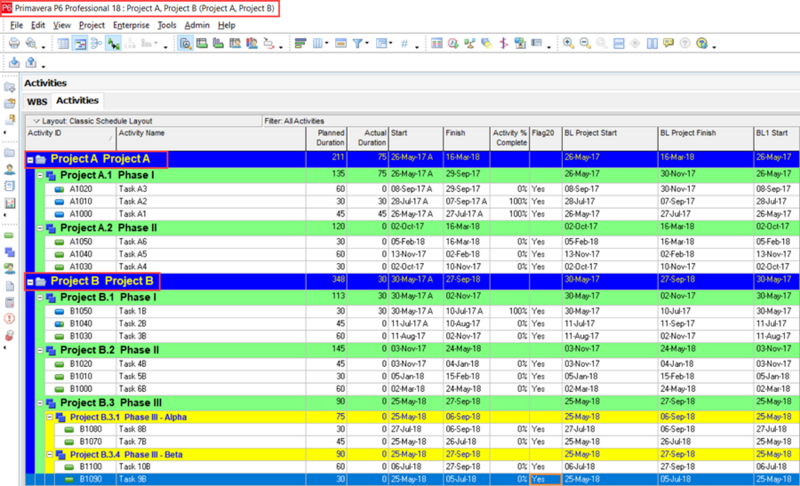The height and width of the screenshot is (486, 800).
Task: Toggle the Gantt Chart view icon
Action: pyautogui.click(x=80, y=44)
